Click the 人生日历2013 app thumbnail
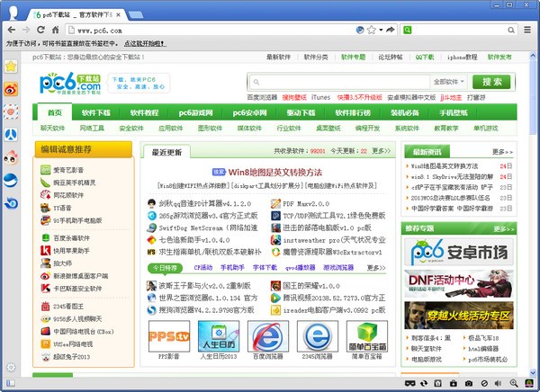The image size is (540, 392). (219, 336)
